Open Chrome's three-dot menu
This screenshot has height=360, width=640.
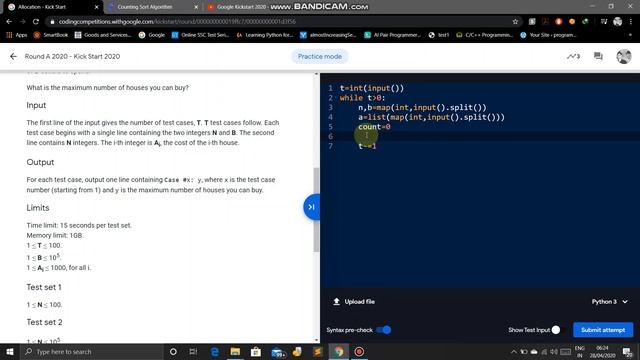[631, 22]
